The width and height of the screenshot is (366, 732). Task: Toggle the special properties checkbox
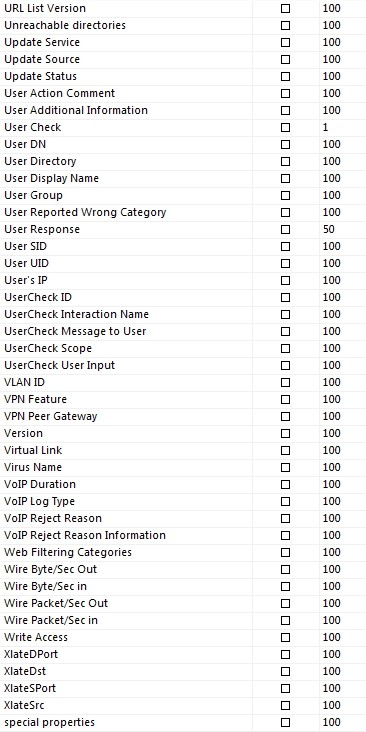[x=285, y=722]
